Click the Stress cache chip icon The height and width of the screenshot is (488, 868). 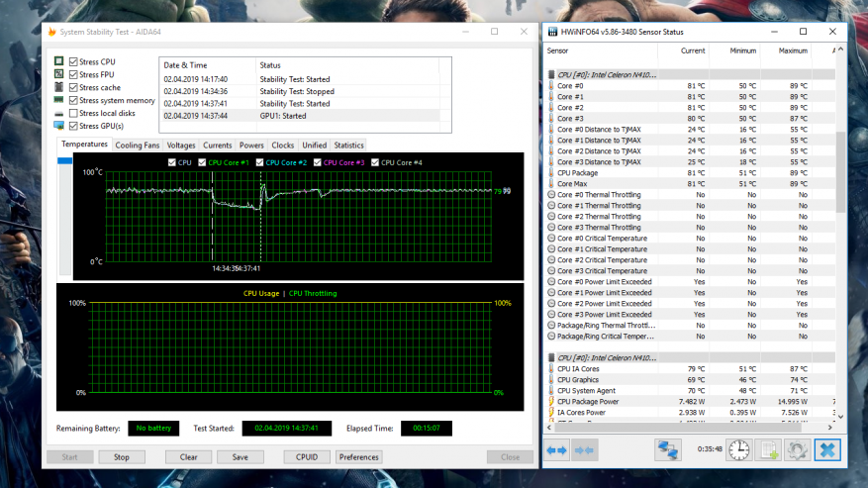(58, 87)
